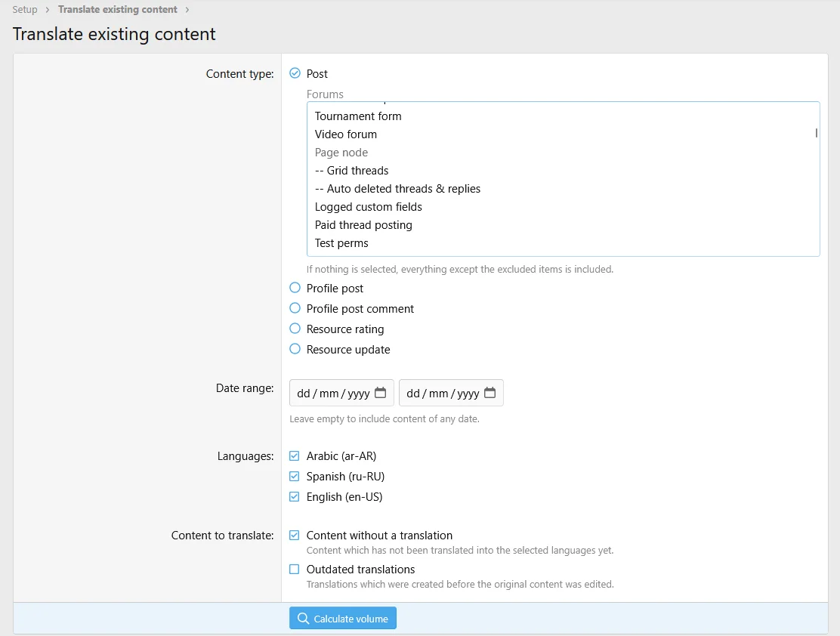Select Grid threads forum entry

[x=563, y=171]
